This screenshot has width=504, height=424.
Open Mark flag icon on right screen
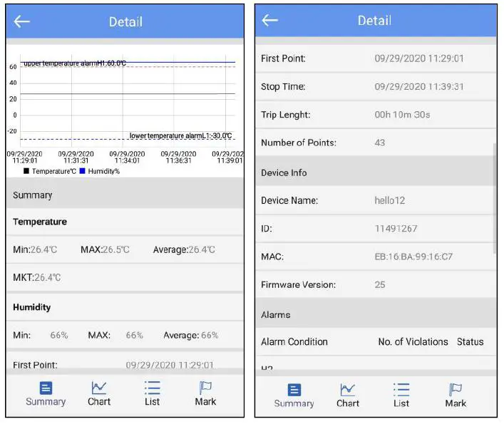[x=456, y=390]
